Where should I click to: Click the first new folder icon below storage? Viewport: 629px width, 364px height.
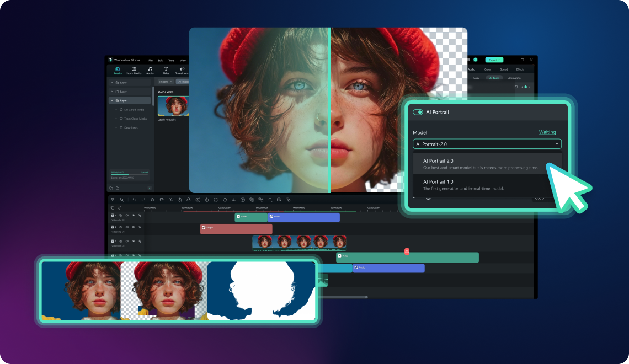tap(111, 188)
